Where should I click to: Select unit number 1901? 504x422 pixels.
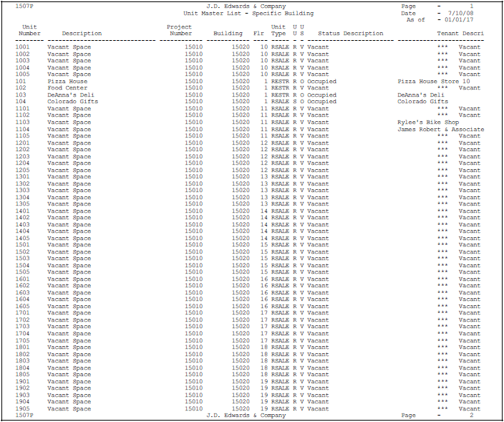[x=22, y=381]
